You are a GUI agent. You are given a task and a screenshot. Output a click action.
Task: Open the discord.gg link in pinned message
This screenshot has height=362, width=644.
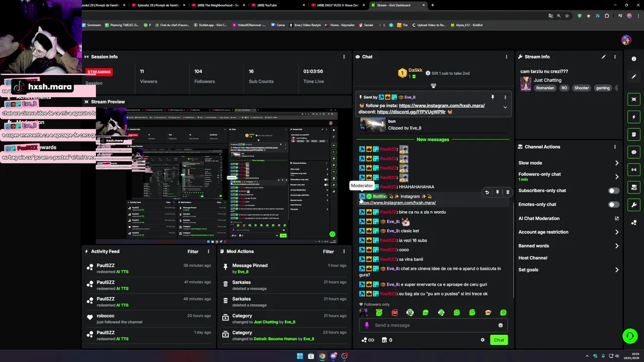click(412, 112)
